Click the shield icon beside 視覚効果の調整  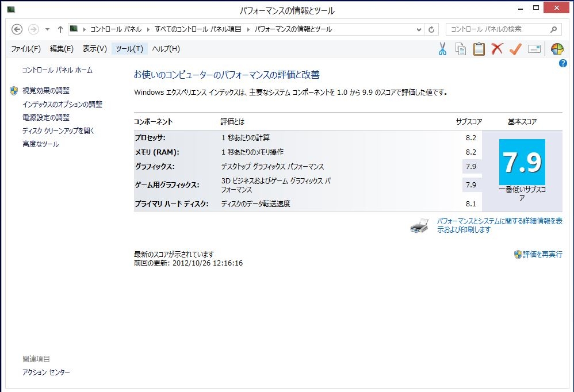pos(14,91)
